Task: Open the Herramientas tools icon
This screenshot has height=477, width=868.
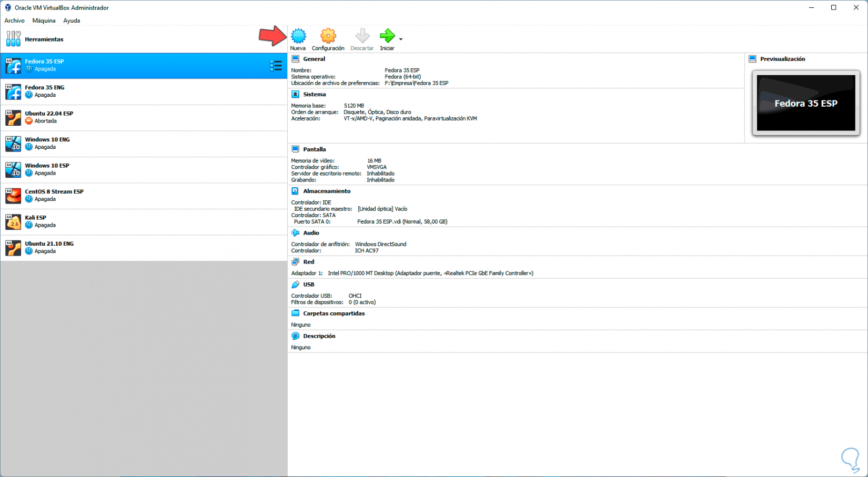Action: (13, 39)
